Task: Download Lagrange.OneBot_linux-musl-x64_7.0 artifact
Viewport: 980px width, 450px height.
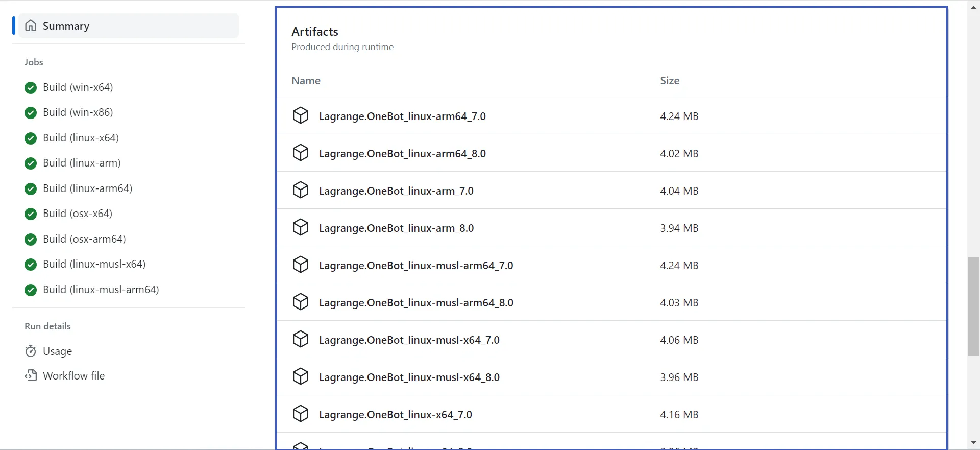Action: 409,340
